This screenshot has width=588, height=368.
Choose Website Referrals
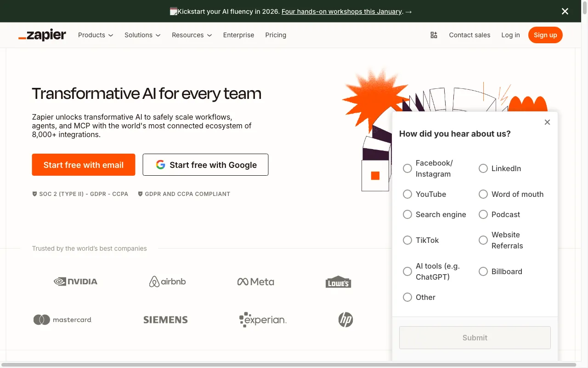point(483,240)
